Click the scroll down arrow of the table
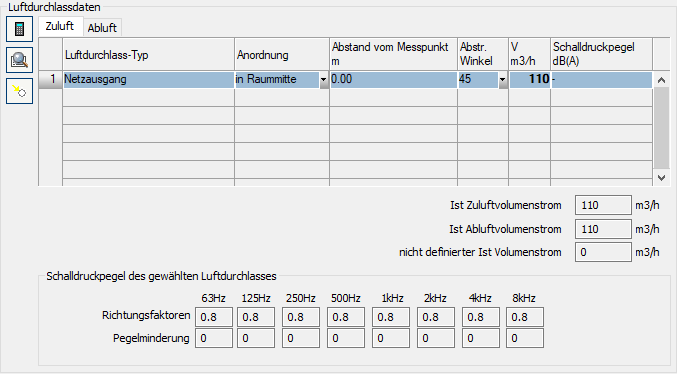This screenshot has width=677, height=374. (661, 177)
